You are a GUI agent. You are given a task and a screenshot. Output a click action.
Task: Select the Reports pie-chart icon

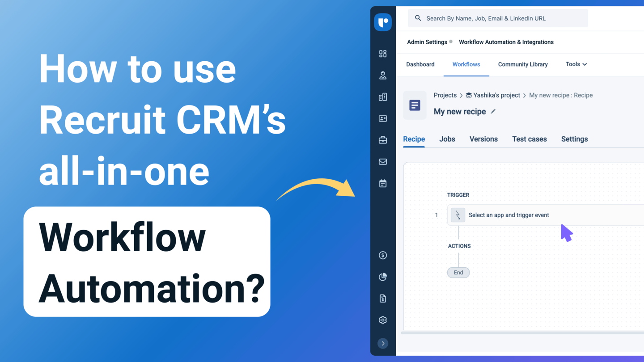383,277
